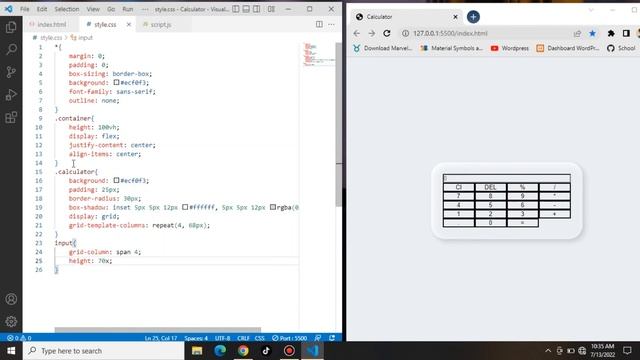
Task: Click the calculator display input
Action: pyautogui.click(x=507, y=178)
